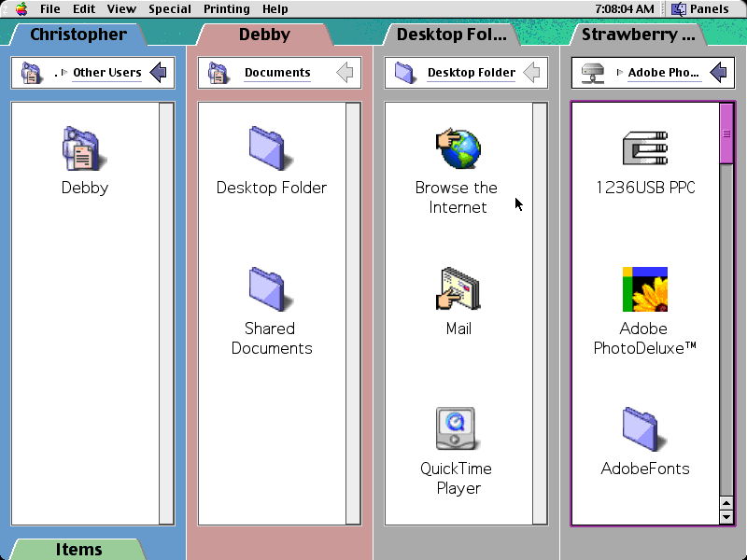Click scroll down arrow in Strawberry panel
Image resolution: width=747 pixels, height=560 pixels.
click(726, 517)
